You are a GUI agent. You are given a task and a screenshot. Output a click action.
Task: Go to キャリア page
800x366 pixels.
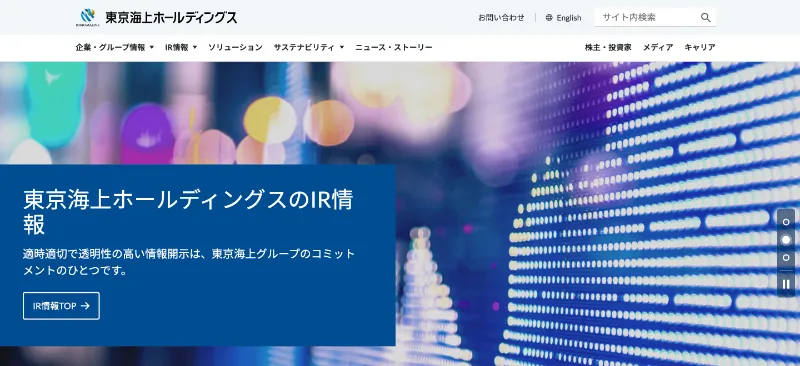tap(699, 47)
